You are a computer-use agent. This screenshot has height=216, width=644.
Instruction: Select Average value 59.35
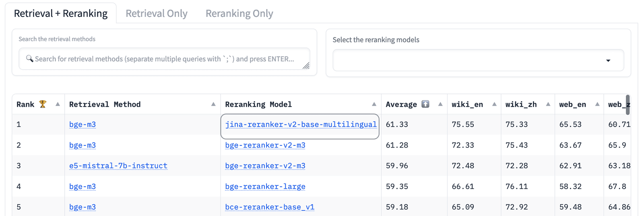(x=397, y=187)
